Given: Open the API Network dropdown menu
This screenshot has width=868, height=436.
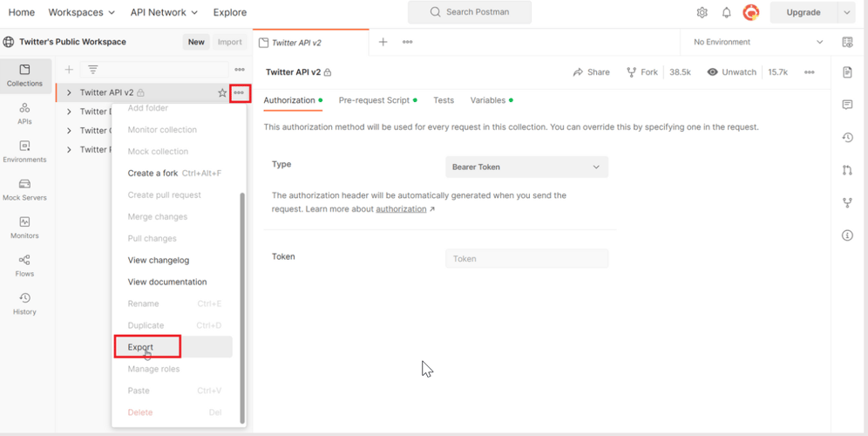Looking at the screenshot, I should tap(165, 12).
